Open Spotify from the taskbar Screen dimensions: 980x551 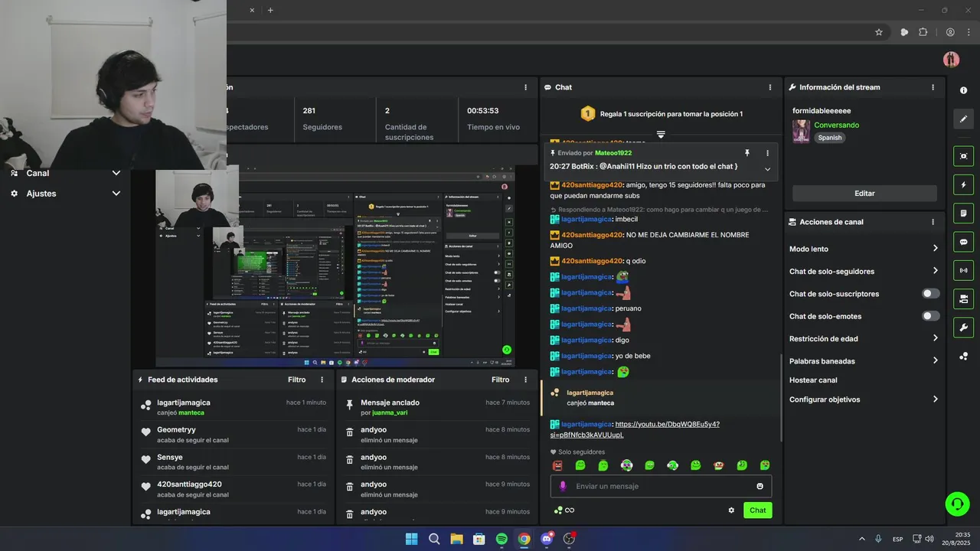click(501, 539)
